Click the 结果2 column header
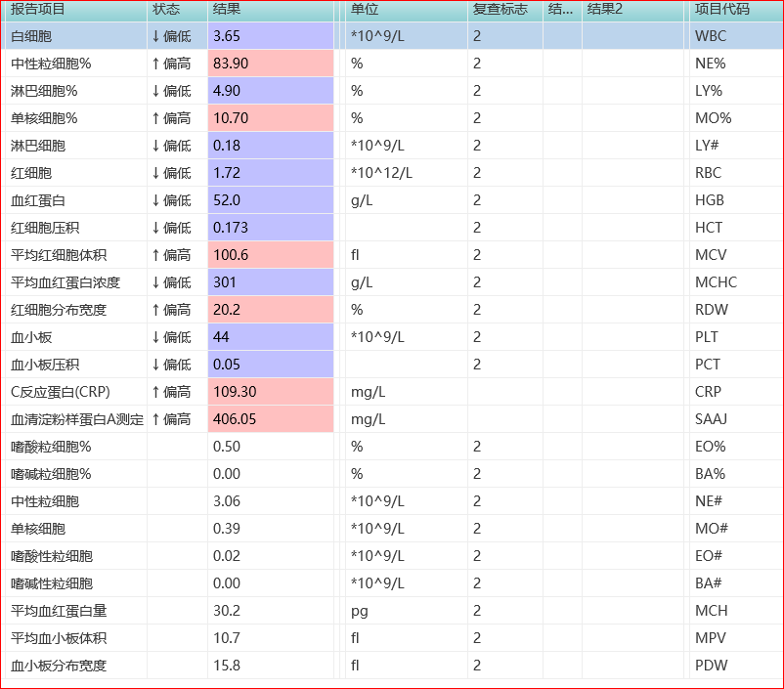Viewport: 784px width, 689px height. coord(604,10)
